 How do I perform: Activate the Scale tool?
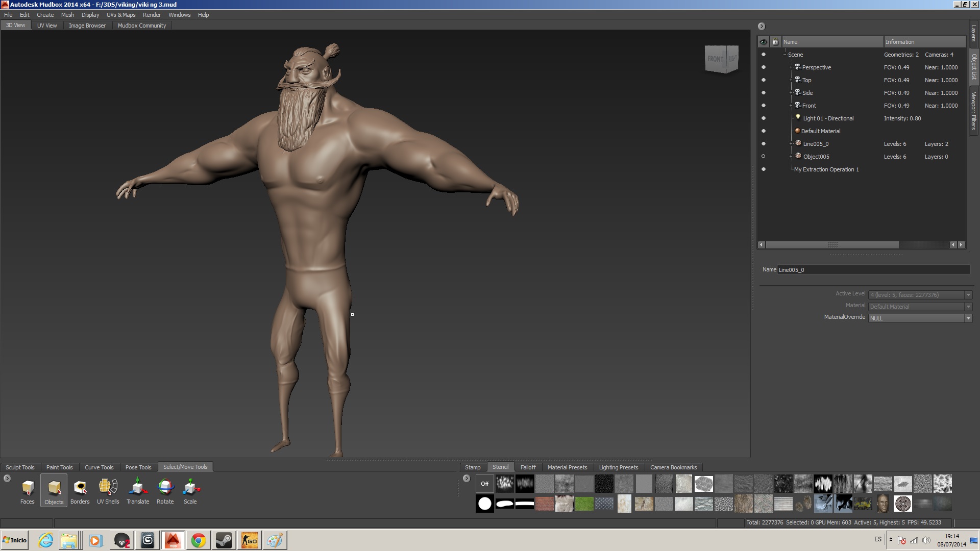point(190,491)
